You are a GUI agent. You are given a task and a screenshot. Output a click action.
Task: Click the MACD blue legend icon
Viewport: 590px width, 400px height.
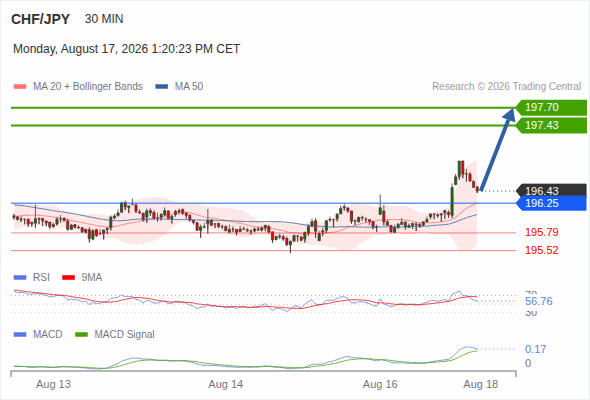[x=20, y=335]
